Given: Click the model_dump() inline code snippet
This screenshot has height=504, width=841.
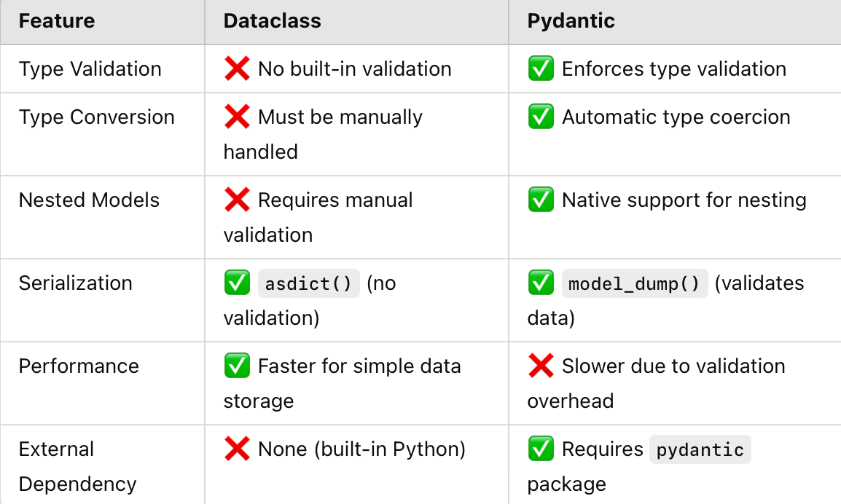Looking at the screenshot, I should 635,283.
